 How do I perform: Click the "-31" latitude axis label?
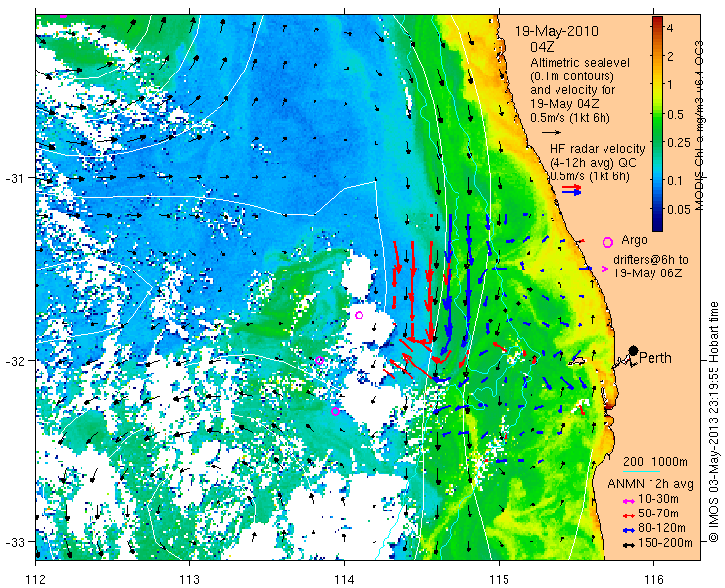coord(14,178)
